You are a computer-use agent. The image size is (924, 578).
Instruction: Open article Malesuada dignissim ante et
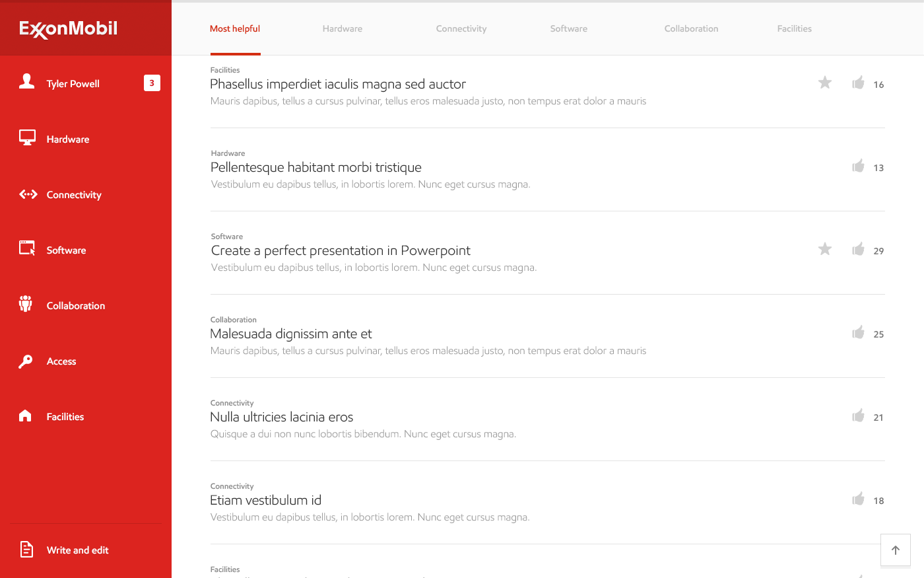[291, 334]
